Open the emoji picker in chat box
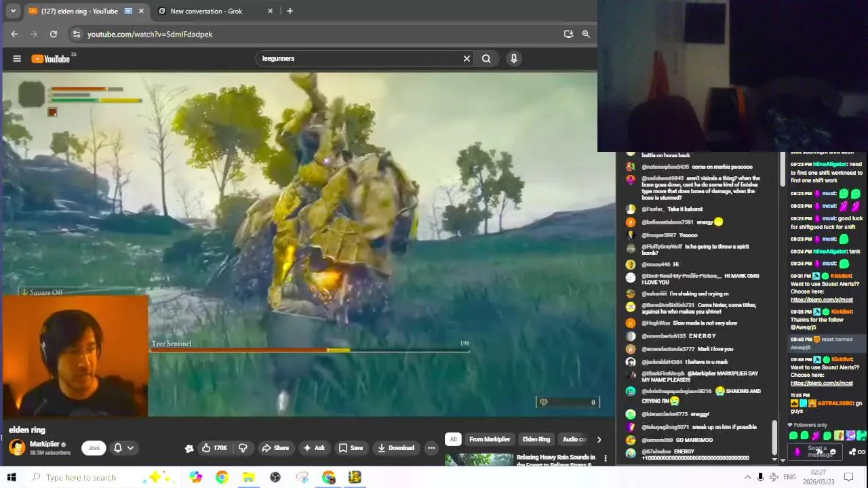 [x=833, y=452]
